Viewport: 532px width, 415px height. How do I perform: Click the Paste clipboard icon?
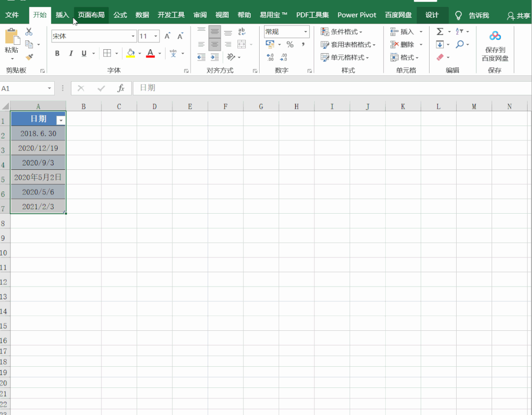coord(12,36)
